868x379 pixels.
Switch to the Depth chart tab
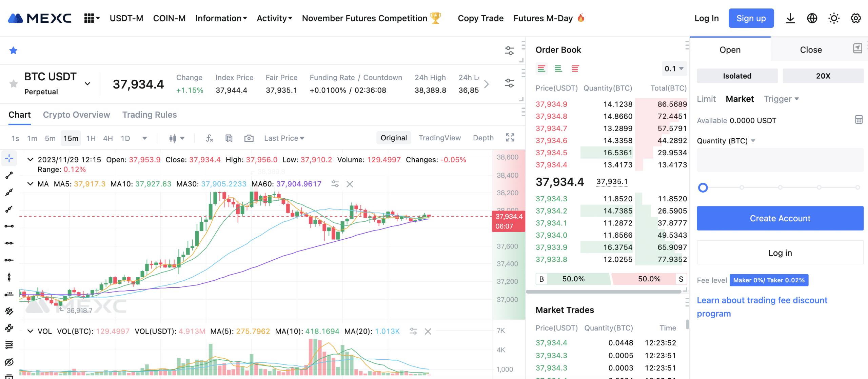pyautogui.click(x=483, y=137)
